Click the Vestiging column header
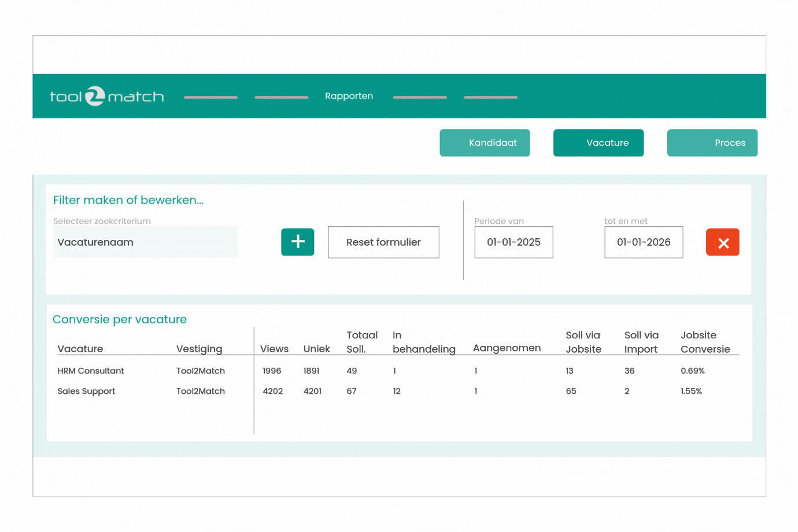The width and height of the screenshot is (798, 532). tap(199, 349)
